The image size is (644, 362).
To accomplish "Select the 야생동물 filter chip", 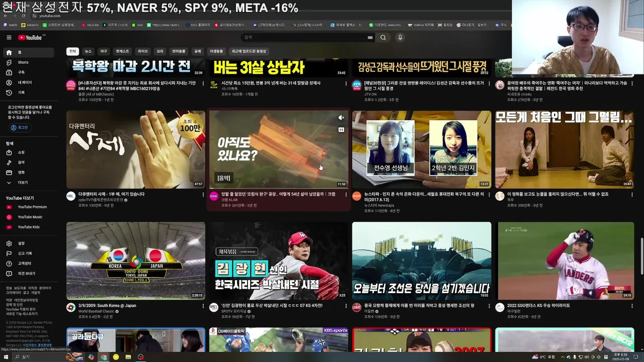I will (216, 51).
